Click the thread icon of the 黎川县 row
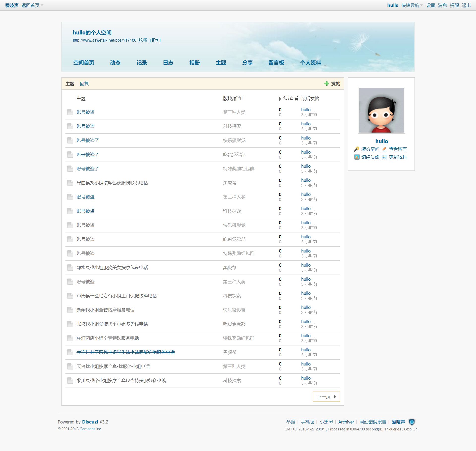The image size is (476, 451). (70, 381)
